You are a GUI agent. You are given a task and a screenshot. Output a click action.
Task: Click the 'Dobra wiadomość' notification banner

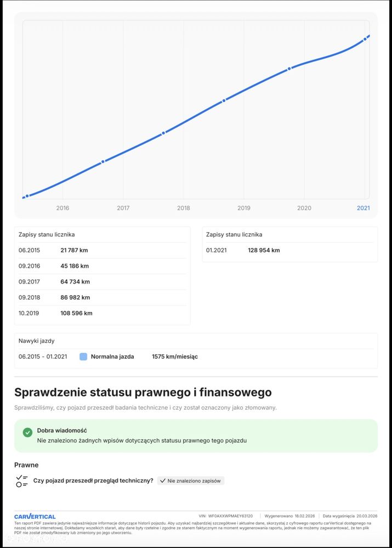[x=196, y=436]
